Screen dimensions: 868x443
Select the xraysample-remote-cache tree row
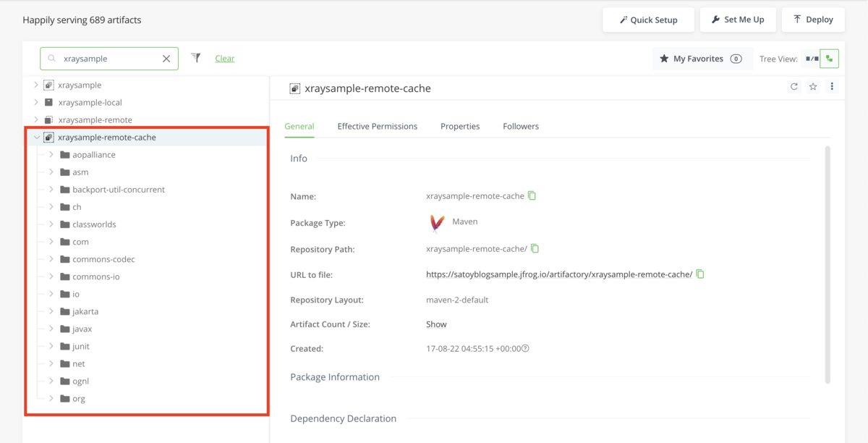[148, 138]
